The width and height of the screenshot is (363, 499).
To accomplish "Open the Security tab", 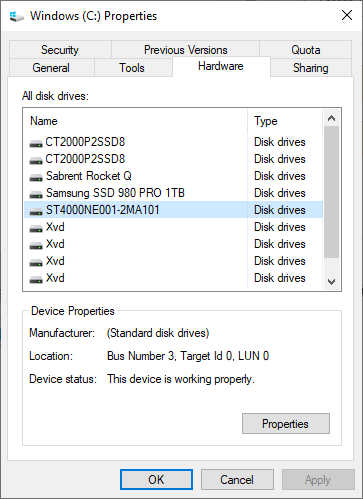I will (x=60, y=50).
